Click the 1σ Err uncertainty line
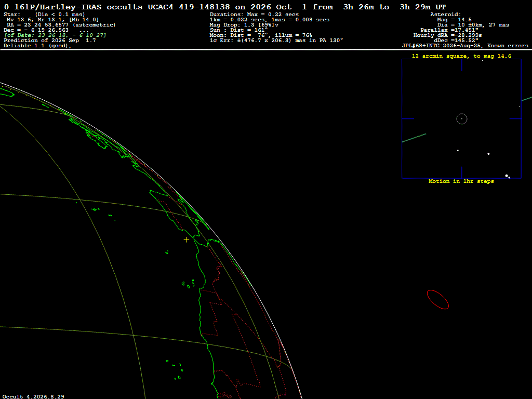The image size is (532, 399). [x=276, y=41]
